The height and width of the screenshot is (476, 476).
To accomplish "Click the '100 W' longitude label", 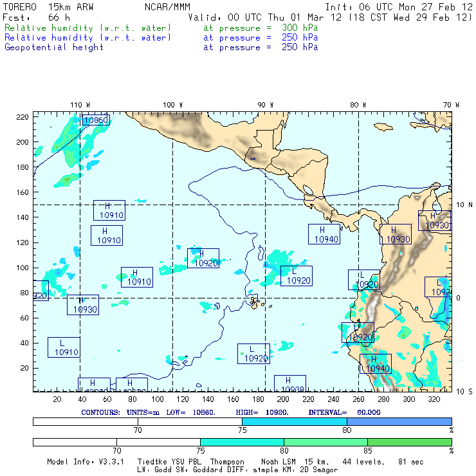I will [x=173, y=105].
